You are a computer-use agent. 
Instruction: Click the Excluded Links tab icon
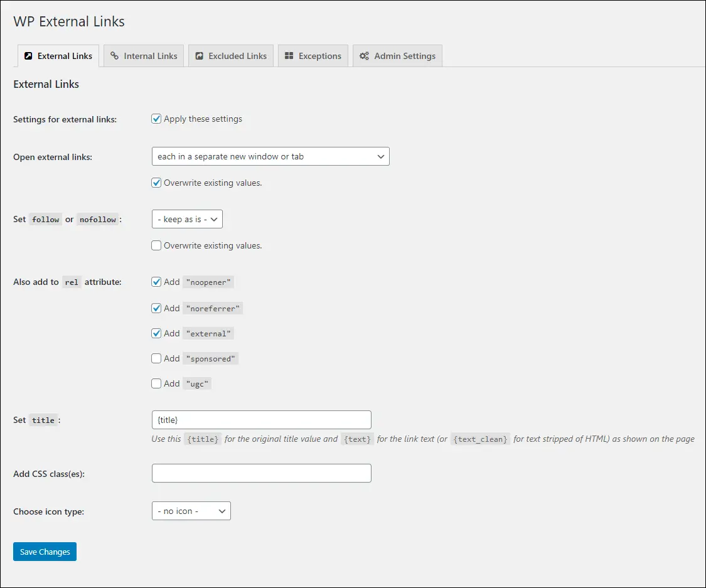[199, 56]
